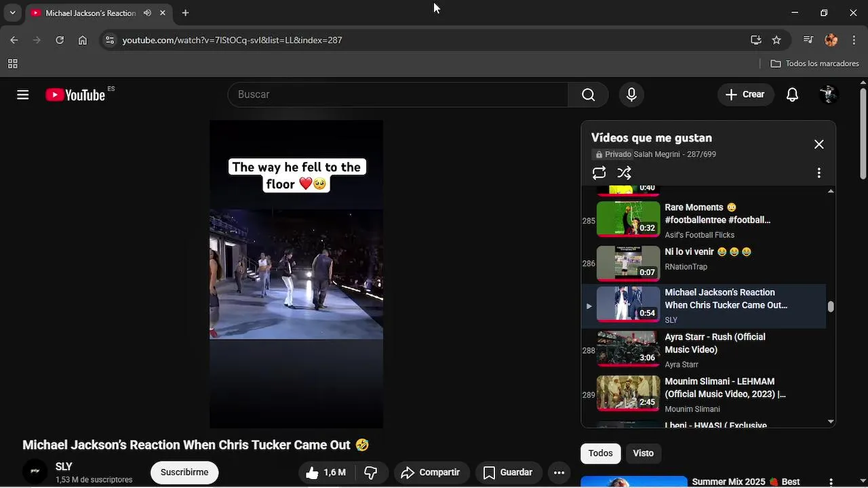Image resolution: width=868 pixels, height=488 pixels.
Task: Open the apps grid in bookmarks bar
Action: click(x=12, y=64)
